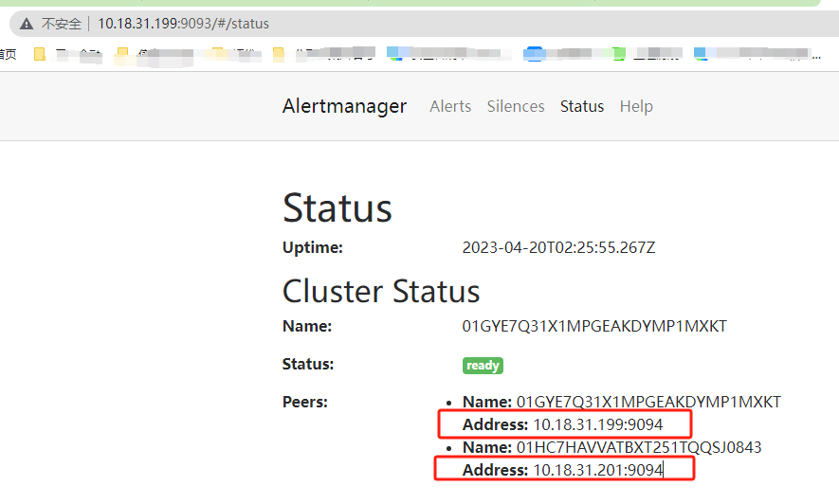Click the address bar URL 10.18.31.199:9093/#/status
The height and width of the screenshot is (504, 839).
[x=184, y=24]
